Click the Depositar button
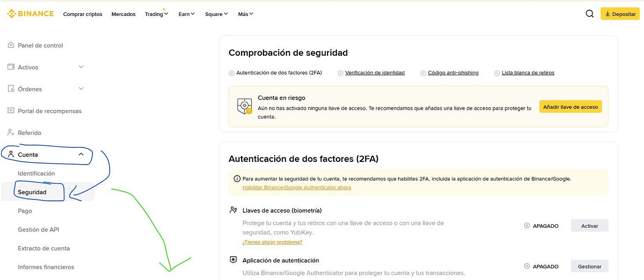The image size is (644, 280). 620,14
